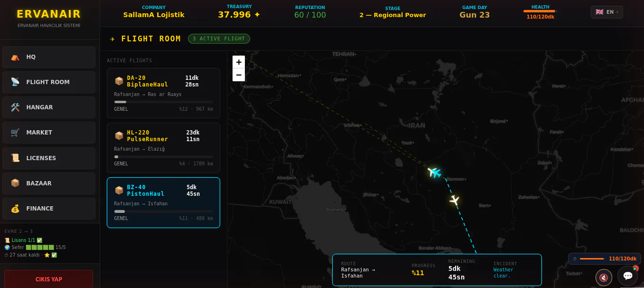This screenshot has width=644, height=288.
Task: Open the HQ menu item
Action: 49,57
